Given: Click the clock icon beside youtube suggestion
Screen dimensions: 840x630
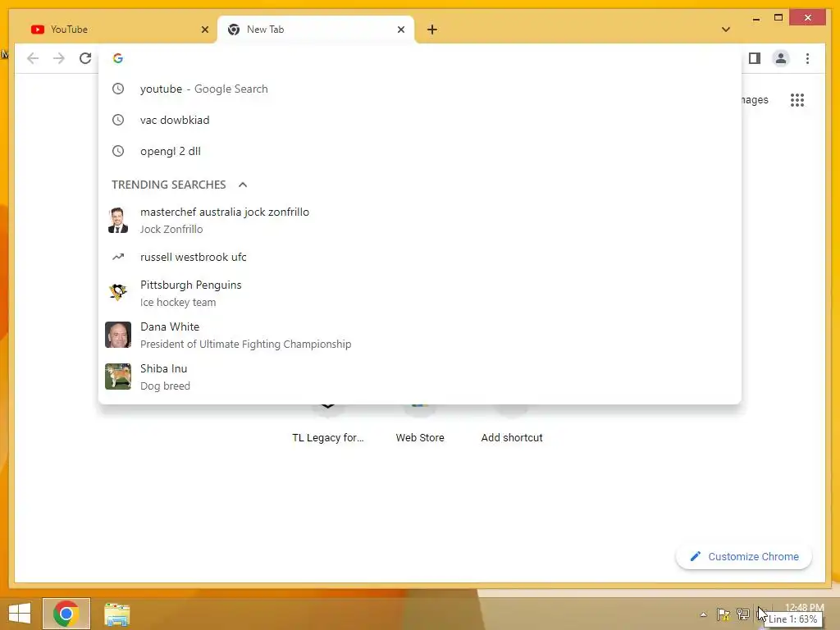Looking at the screenshot, I should [118, 89].
